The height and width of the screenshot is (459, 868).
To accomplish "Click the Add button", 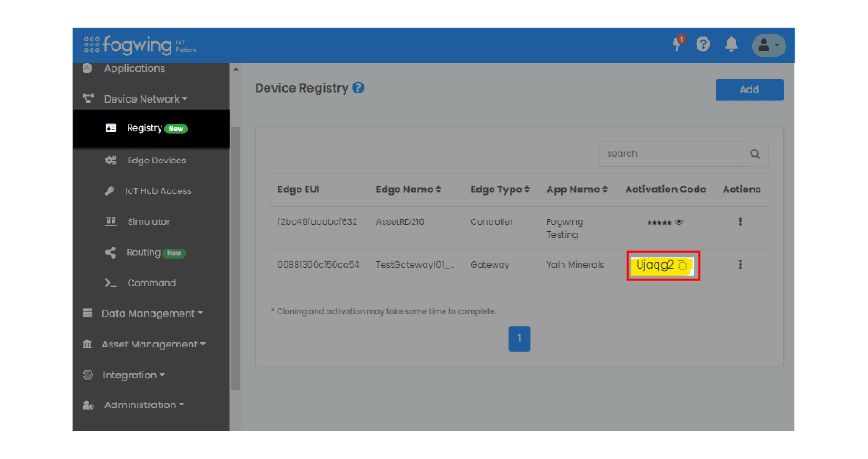I will pyautogui.click(x=749, y=89).
